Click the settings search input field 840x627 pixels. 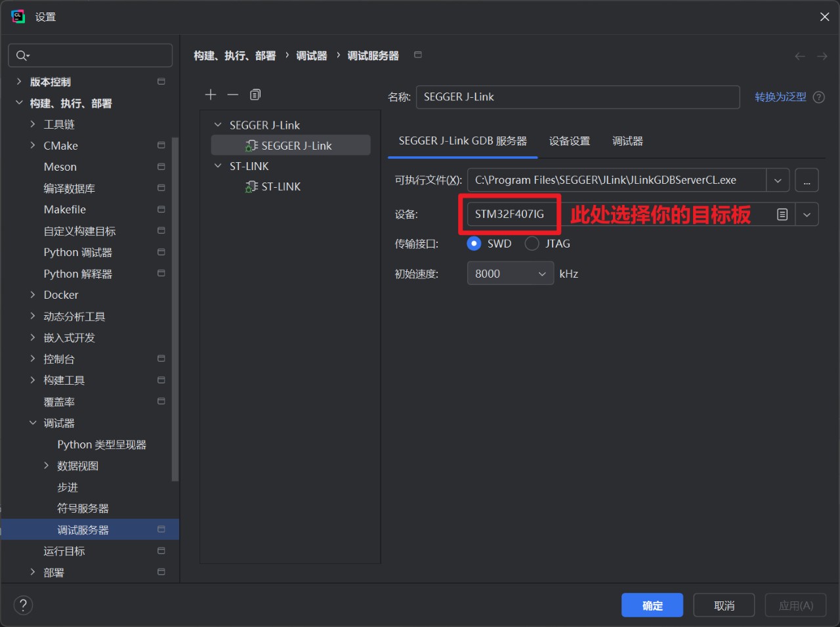[x=91, y=56]
